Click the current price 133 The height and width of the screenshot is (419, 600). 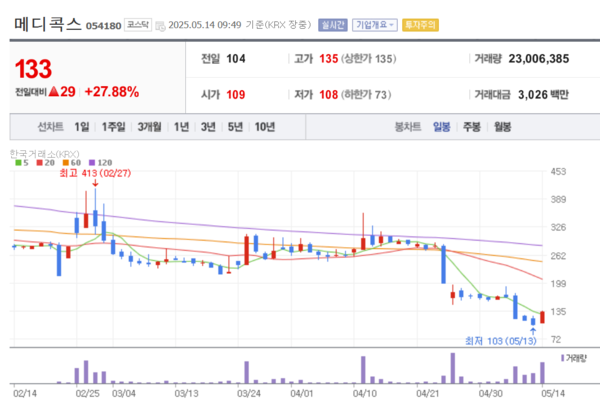pos(33,69)
